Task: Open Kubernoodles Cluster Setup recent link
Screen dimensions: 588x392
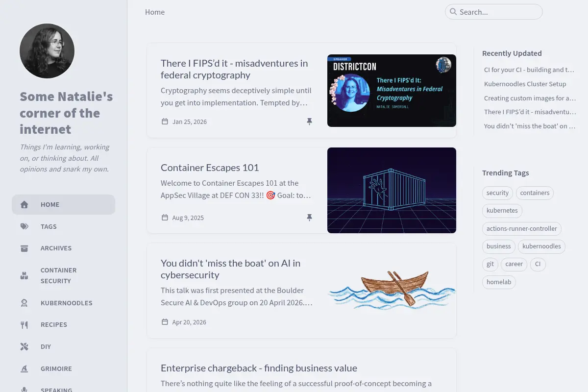Action: pyautogui.click(x=525, y=84)
